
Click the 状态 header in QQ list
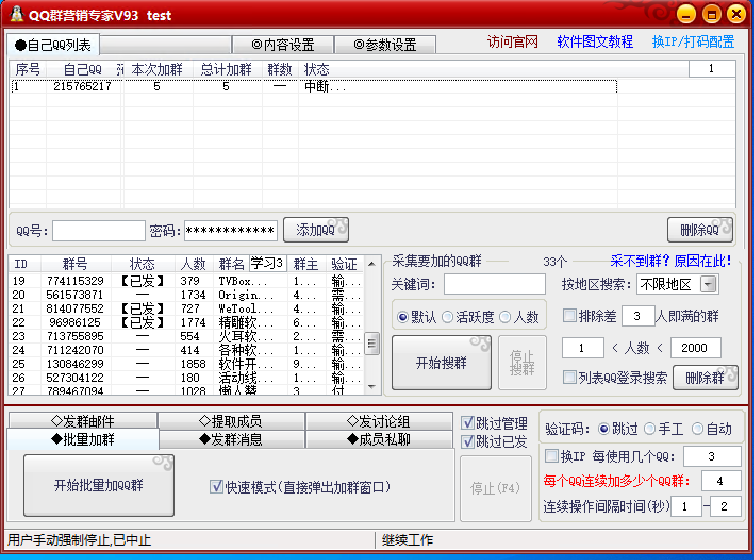point(317,69)
